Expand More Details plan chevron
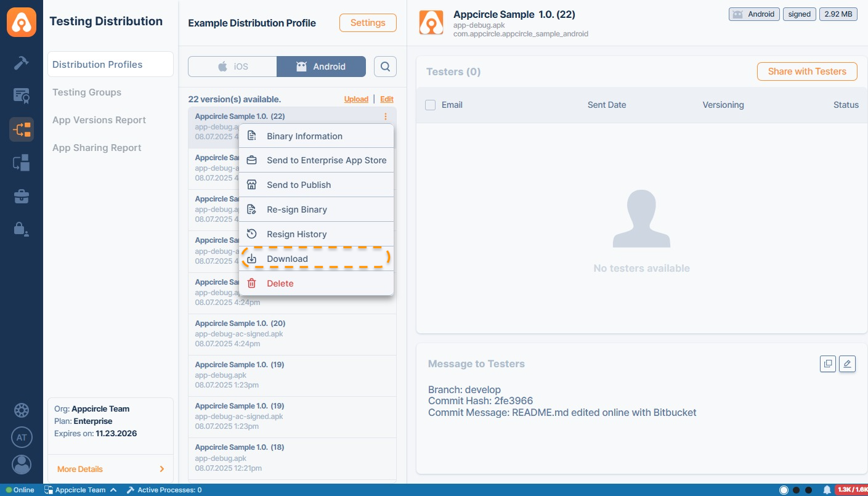The image size is (868, 496). [x=161, y=469]
